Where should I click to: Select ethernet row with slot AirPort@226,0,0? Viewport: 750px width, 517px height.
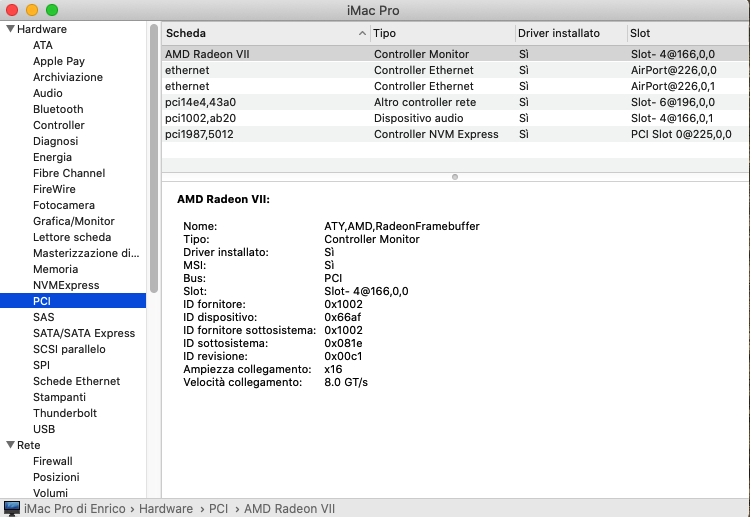(455, 70)
